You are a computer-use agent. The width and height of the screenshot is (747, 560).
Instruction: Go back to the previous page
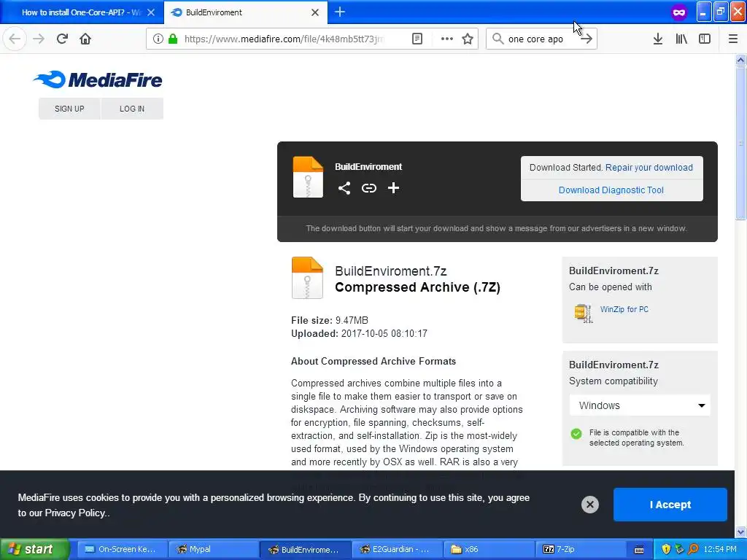pos(15,39)
